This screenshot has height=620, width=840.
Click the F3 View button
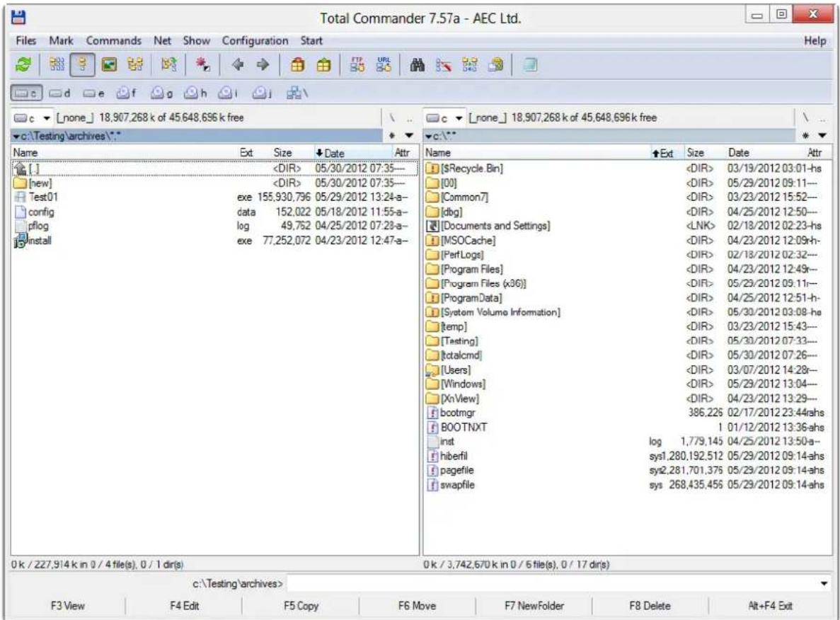[67, 606]
